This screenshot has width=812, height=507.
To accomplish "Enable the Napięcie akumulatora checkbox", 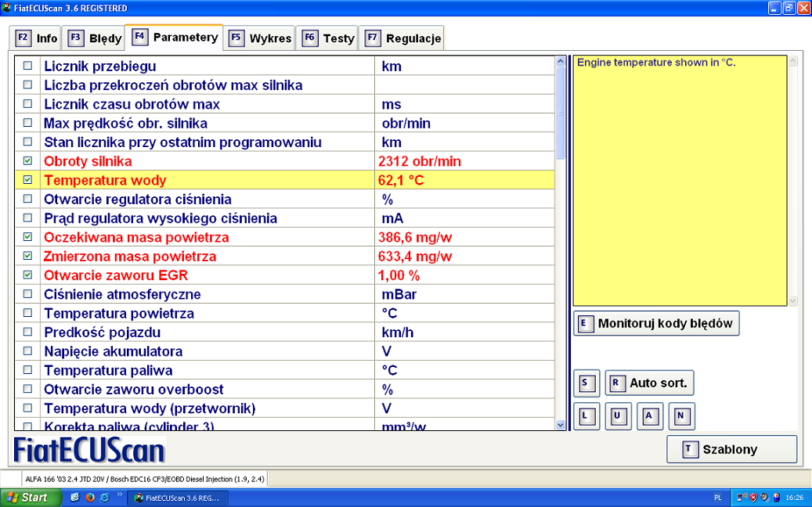I will (x=28, y=351).
